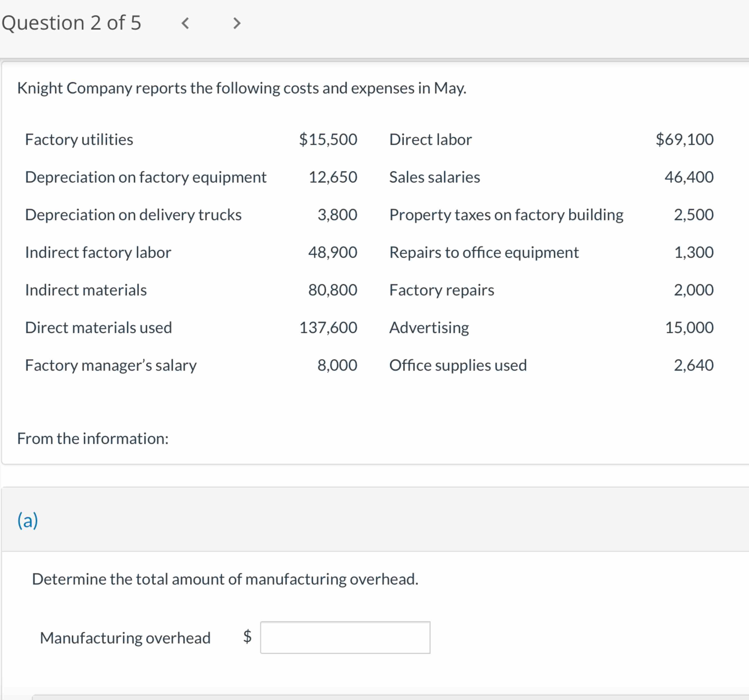This screenshot has width=749, height=700.
Task: Select 'Depreciation on factory equipment' label
Action: click(146, 177)
